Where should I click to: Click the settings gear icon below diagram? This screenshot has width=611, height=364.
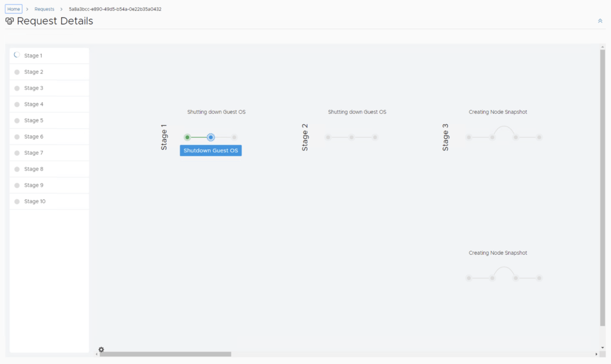point(101,350)
